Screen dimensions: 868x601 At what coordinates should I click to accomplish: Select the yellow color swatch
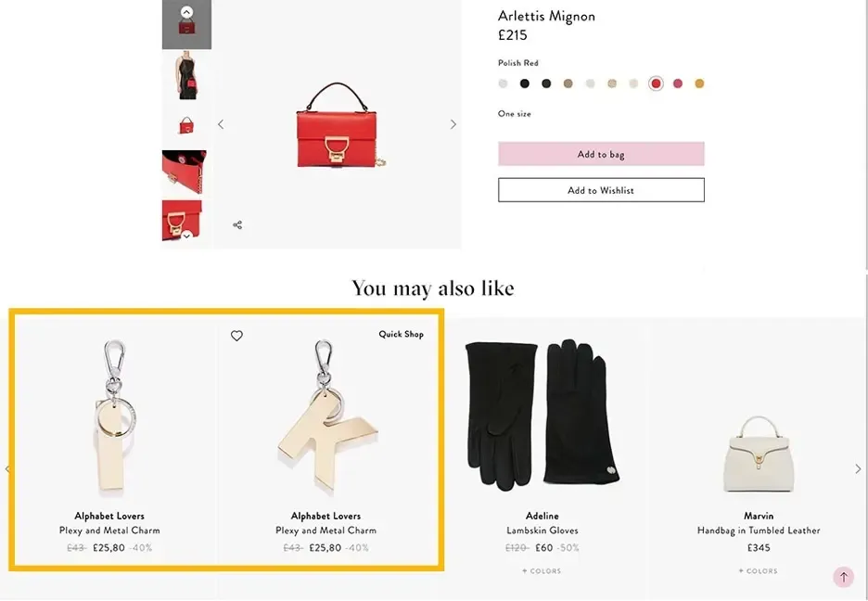coord(700,83)
